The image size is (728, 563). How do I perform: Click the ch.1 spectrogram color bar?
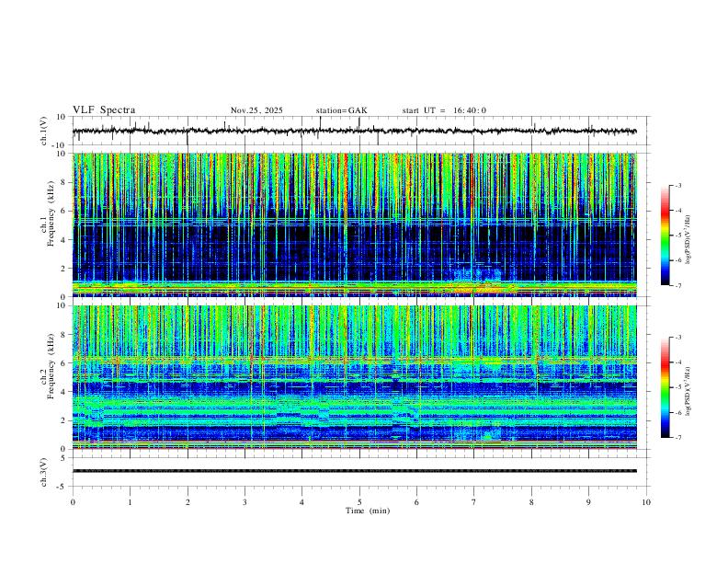point(665,236)
